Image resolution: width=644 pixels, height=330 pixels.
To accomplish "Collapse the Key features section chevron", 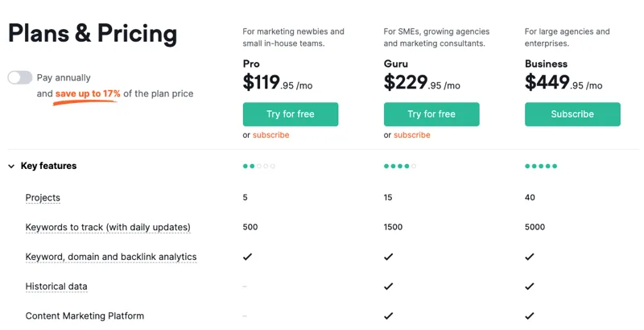I will click(11, 167).
